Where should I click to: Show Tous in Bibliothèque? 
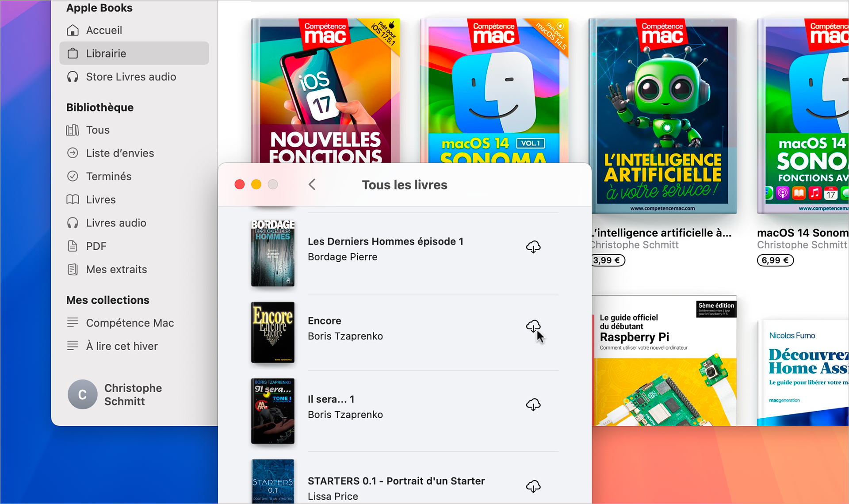134,130
